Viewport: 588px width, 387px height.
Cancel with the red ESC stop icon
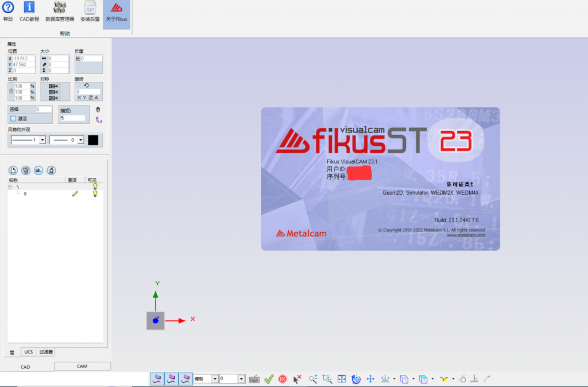pyautogui.click(x=283, y=379)
